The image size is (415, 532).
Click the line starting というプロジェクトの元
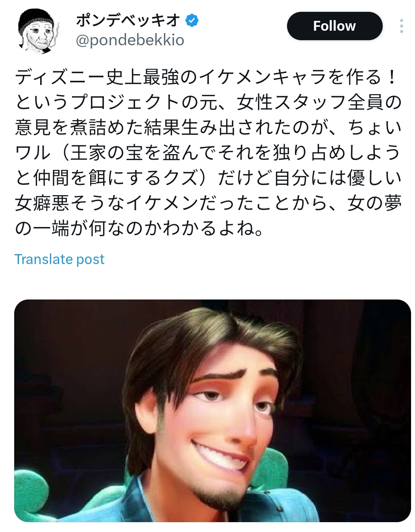[x=208, y=102]
